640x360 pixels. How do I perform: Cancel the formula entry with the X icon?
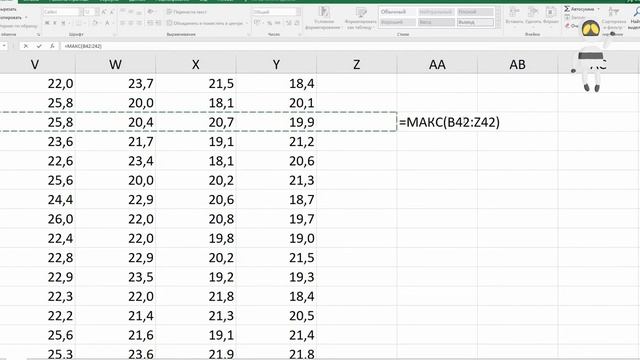[26, 46]
